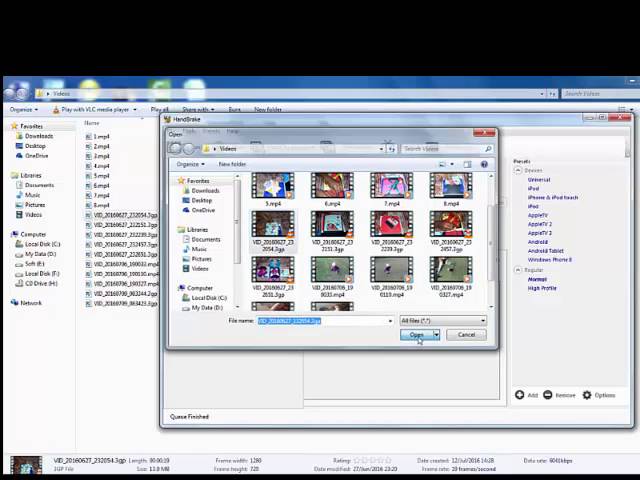
Task: Open the Organize menu in Explorer window
Action: [x=24, y=109]
